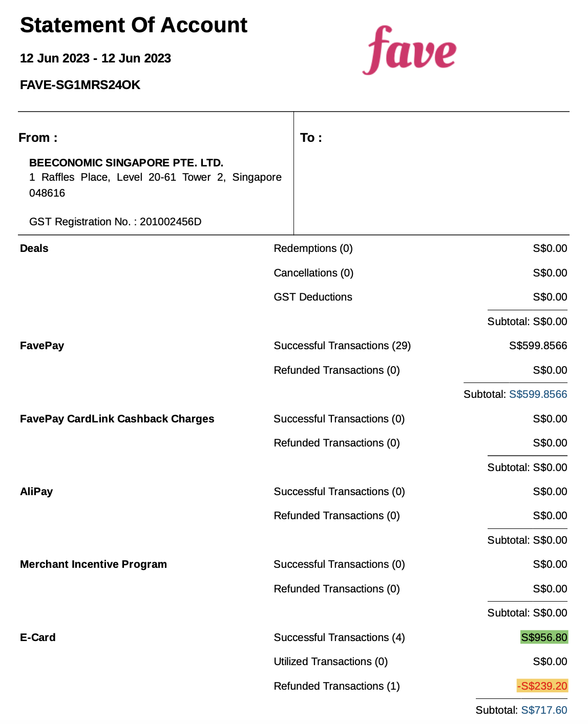This screenshot has height=724, width=588.
Task: Click the BEECONOMIC SINGAPORE PTE. LTD. name
Action: click(126, 163)
